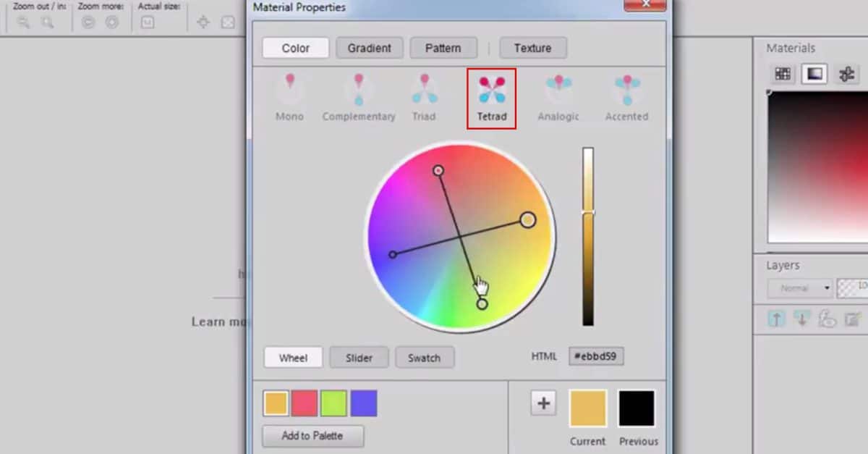Click the plus button next to Current color
Viewport: 868px width, 454px height.
point(543,403)
